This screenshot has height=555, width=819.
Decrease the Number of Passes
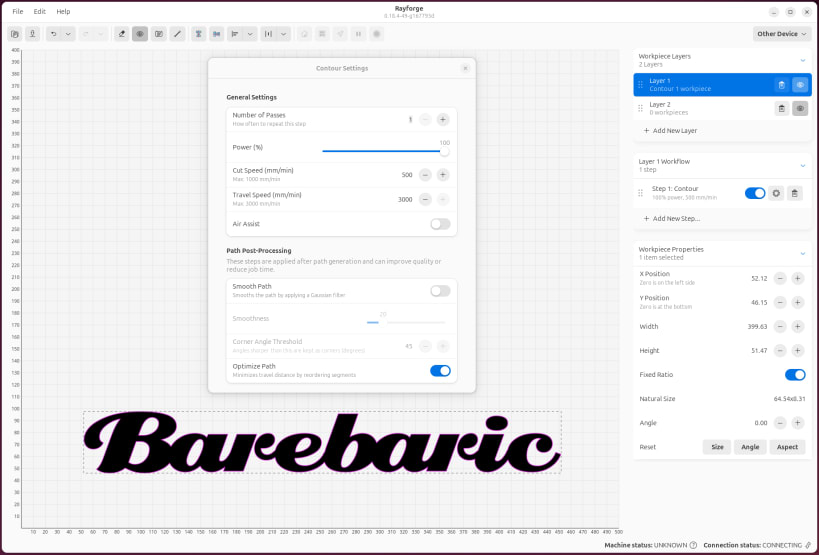425,120
